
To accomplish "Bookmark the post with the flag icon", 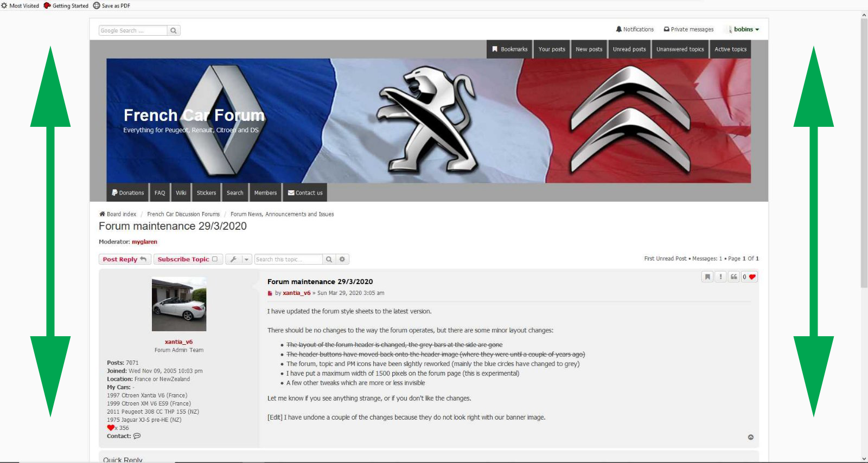I will pyautogui.click(x=707, y=277).
